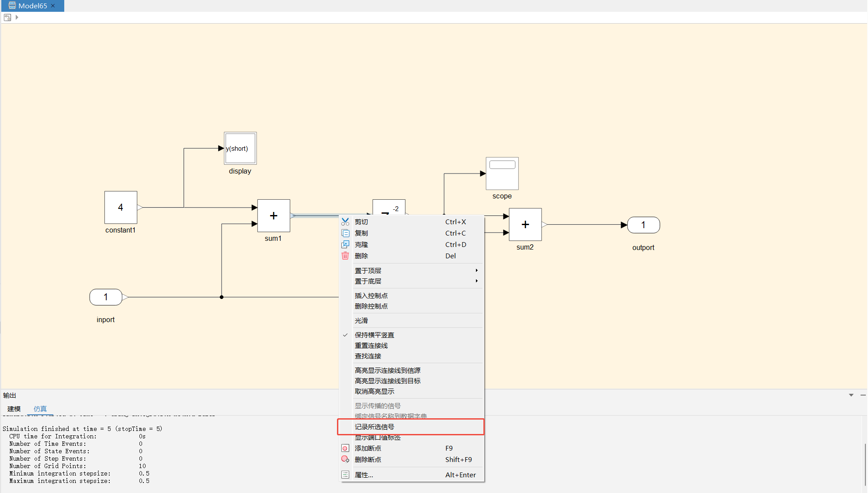
Task: Click the output panel vertical scrollbar
Action: (x=865, y=464)
